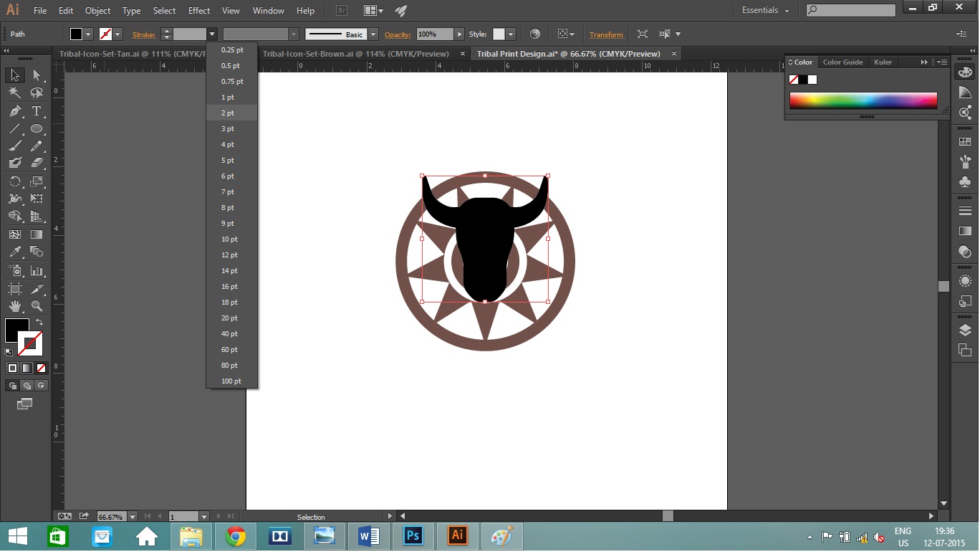Image resolution: width=980 pixels, height=552 pixels.
Task: Open fill color dropdown in control bar
Action: [x=89, y=34]
